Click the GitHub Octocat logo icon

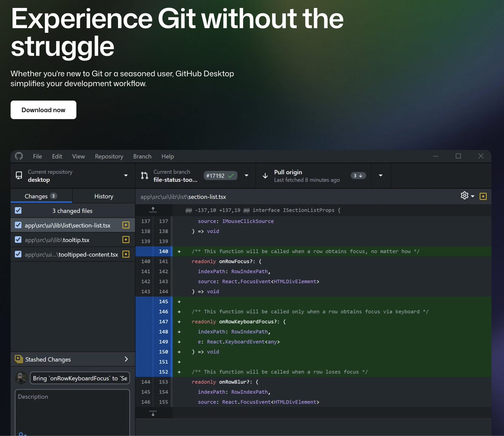coord(19,156)
